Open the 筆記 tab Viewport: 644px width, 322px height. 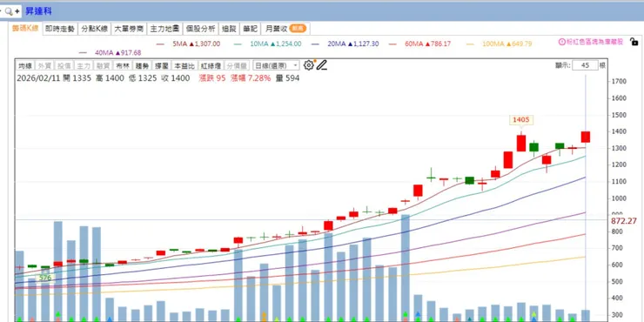point(250,29)
